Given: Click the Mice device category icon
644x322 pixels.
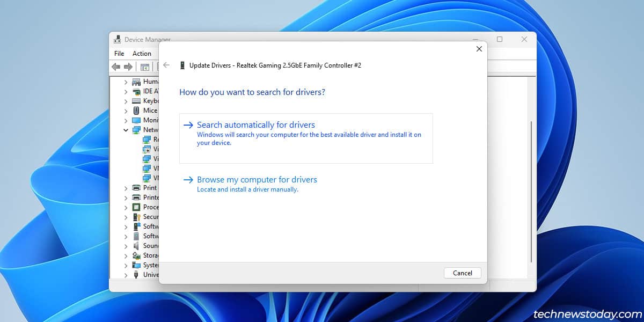Looking at the screenshot, I should [136, 111].
